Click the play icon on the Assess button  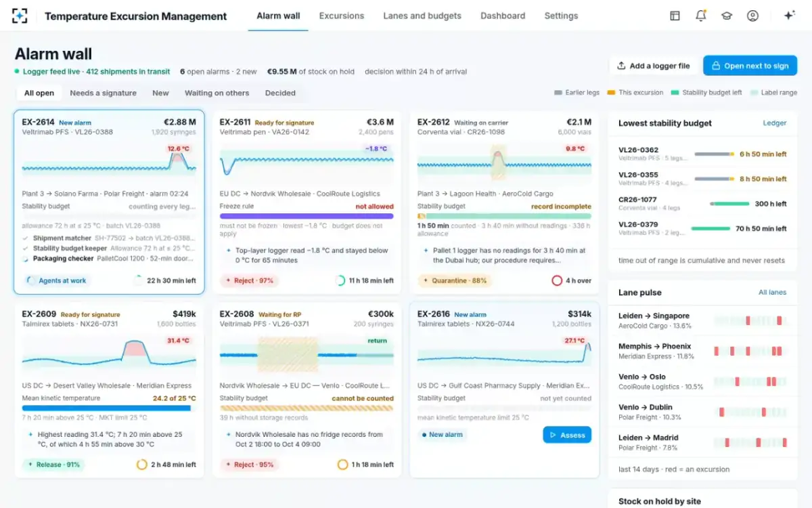(553, 435)
